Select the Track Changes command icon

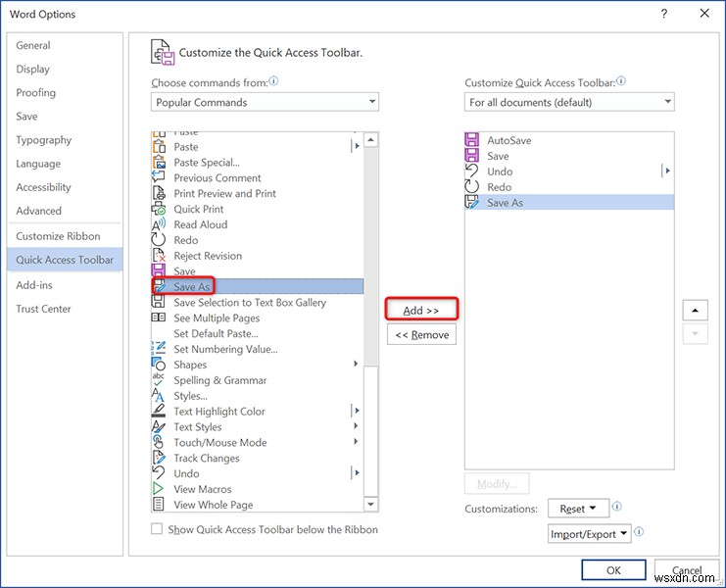[159, 459]
